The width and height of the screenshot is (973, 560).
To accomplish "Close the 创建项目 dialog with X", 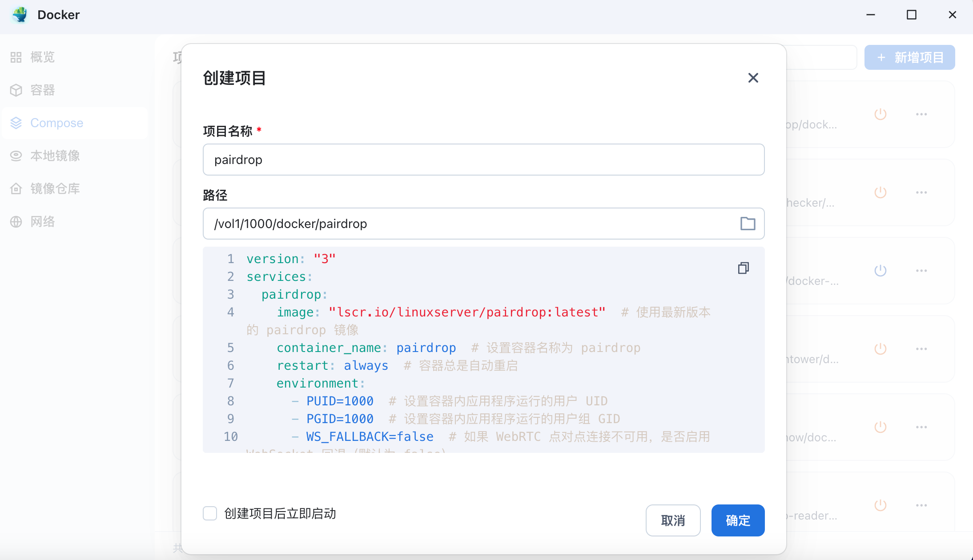I will 753,78.
